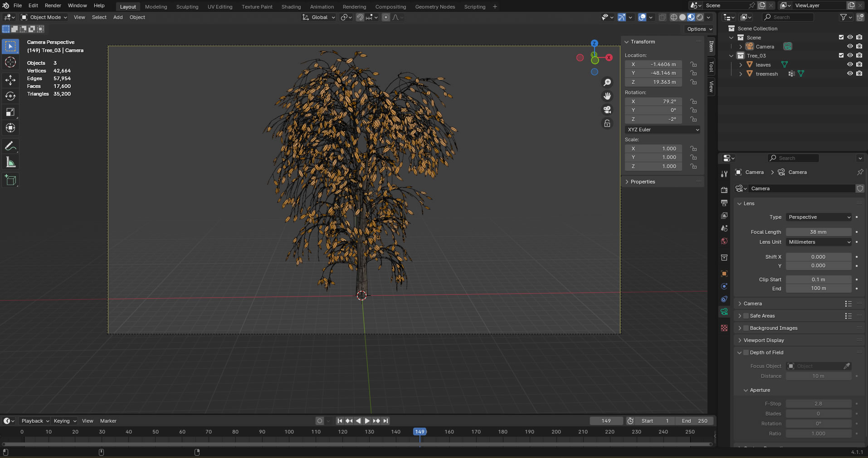868x458 pixels.
Task: Open the Output properties tab
Action: pos(724,202)
